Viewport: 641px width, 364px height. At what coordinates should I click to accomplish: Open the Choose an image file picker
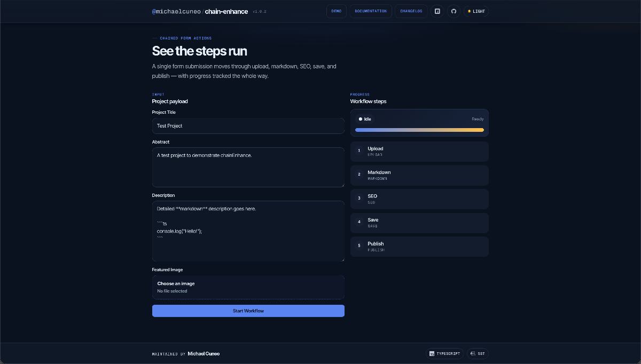click(248, 287)
